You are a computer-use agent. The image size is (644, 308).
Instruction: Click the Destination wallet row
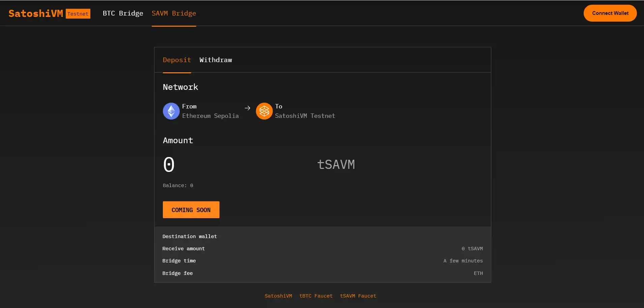pos(189,236)
